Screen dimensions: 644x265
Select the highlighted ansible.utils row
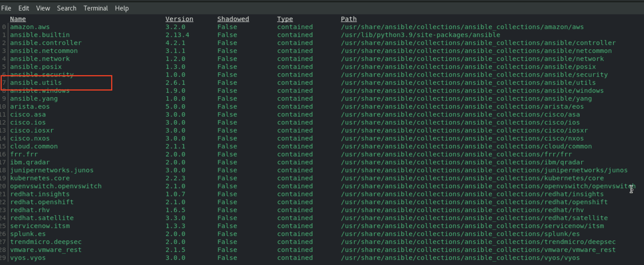[x=36, y=82]
